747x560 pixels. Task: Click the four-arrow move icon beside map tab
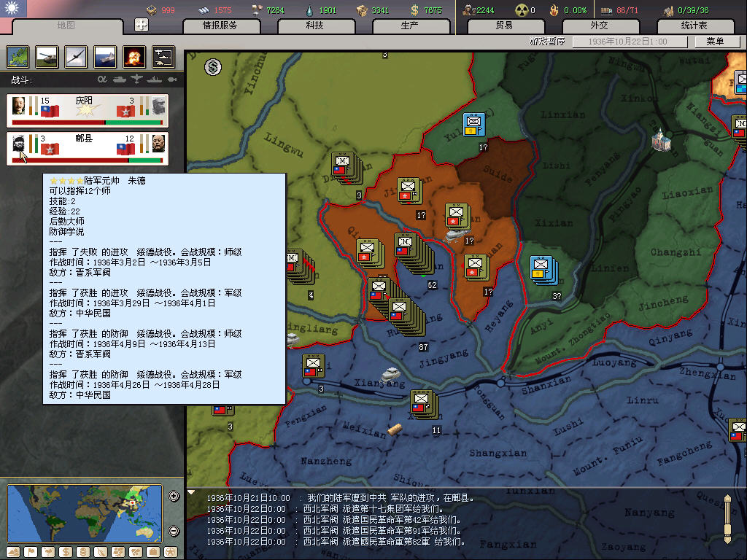(x=142, y=25)
